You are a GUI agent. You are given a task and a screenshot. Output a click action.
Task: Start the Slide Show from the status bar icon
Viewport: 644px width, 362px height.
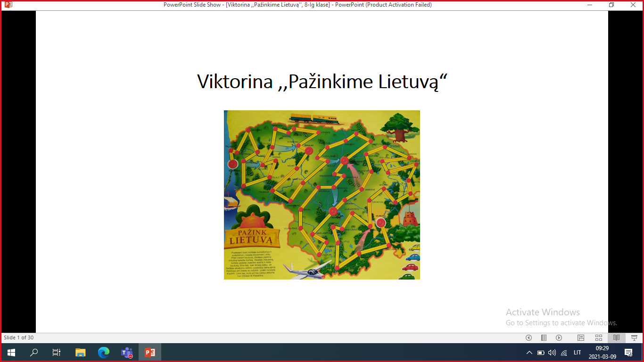click(634, 337)
